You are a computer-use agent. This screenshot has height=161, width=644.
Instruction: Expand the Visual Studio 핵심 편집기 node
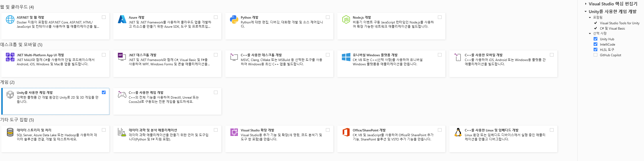[586, 4]
